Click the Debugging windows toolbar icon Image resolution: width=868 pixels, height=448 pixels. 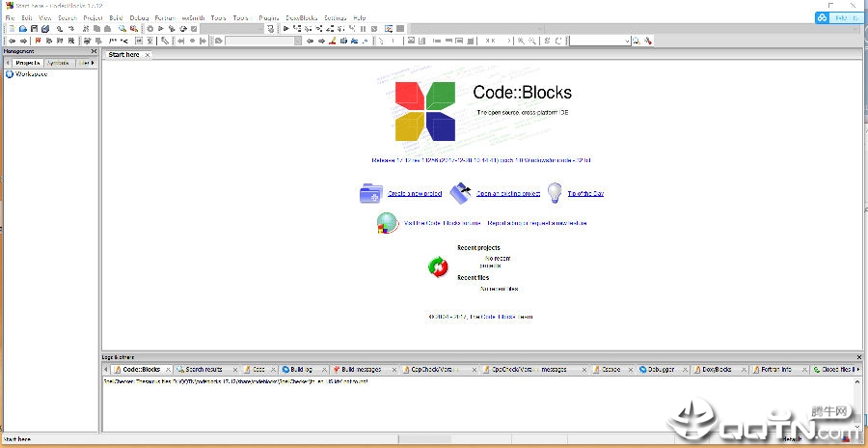click(x=389, y=29)
